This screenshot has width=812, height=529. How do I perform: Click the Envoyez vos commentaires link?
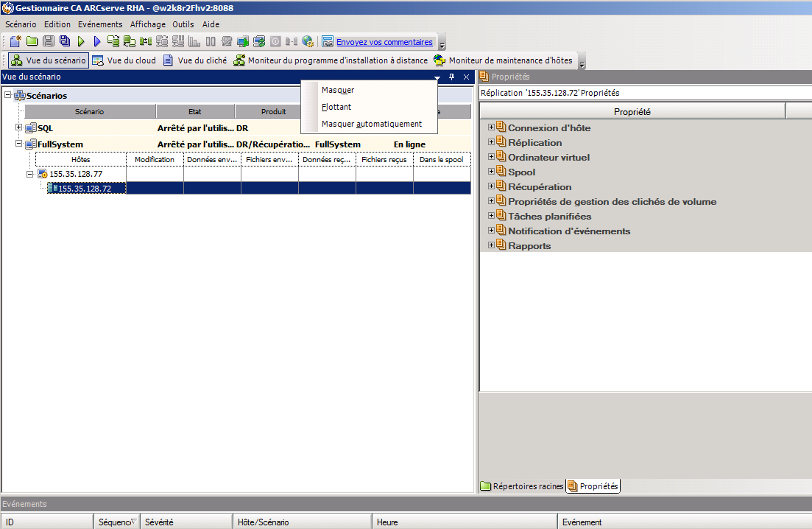tap(384, 42)
